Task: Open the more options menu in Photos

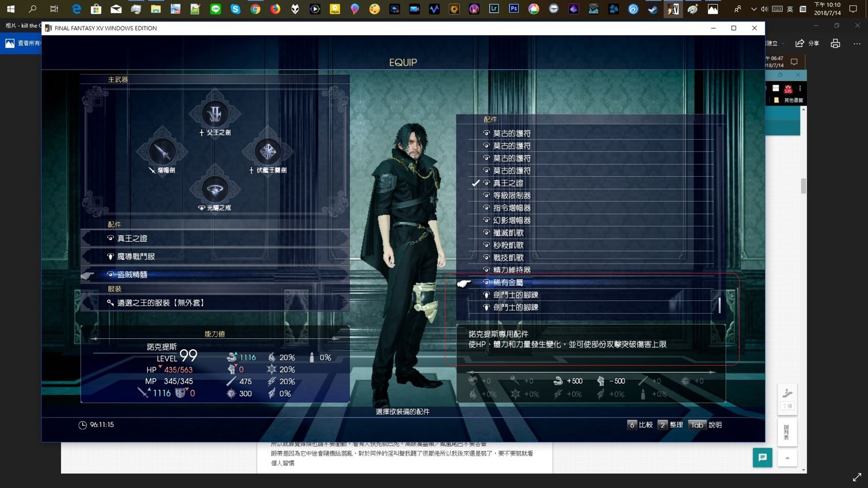Action: pyautogui.click(x=857, y=43)
